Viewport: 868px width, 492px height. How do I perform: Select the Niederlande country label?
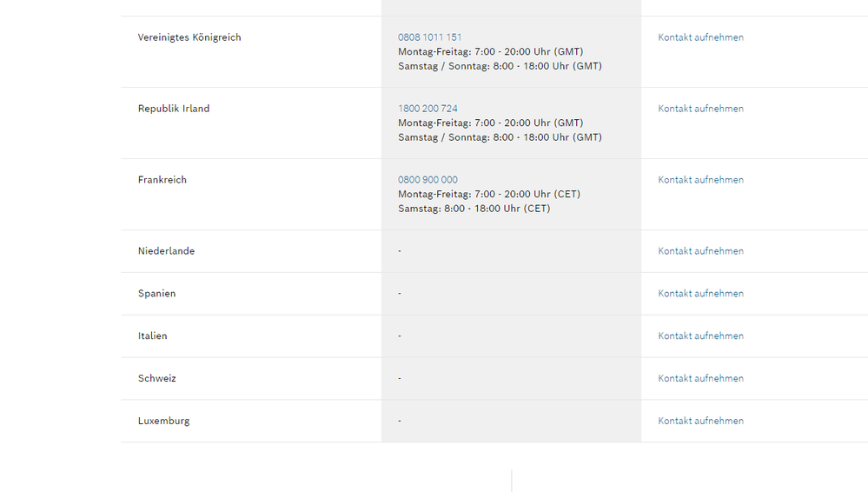(x=166, y=251)
